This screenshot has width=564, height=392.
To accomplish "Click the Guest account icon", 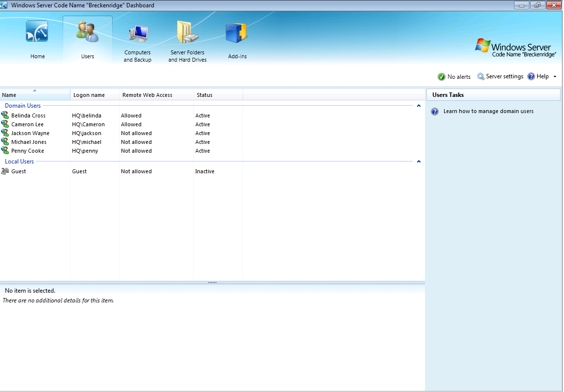I will point(5,171).
